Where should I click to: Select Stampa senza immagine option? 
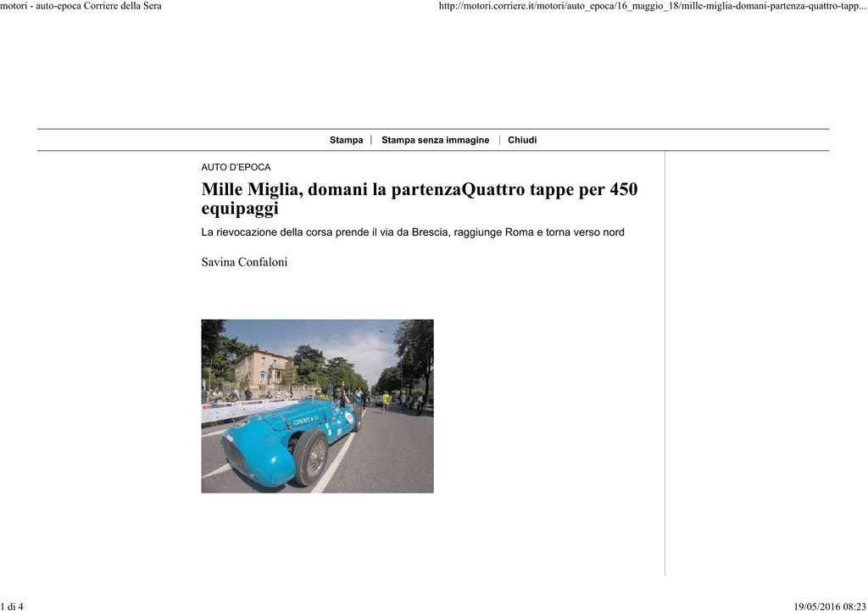click(435, 140)
